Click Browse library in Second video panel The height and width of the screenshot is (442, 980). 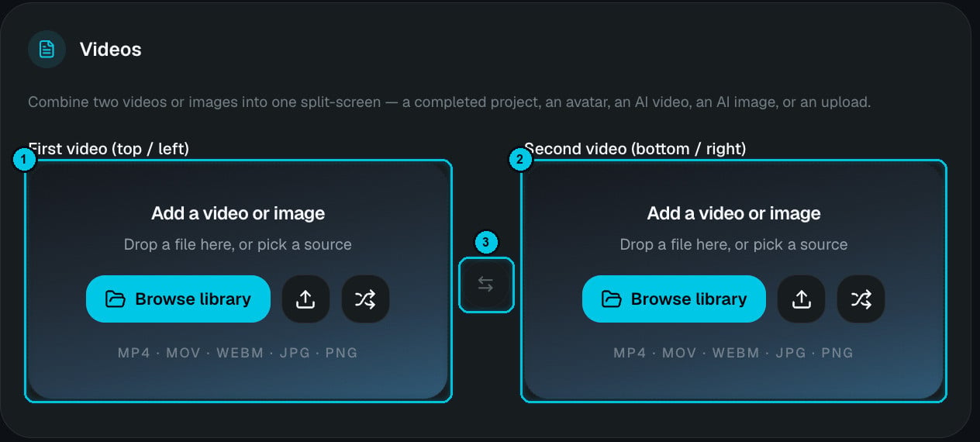[674, 299]
